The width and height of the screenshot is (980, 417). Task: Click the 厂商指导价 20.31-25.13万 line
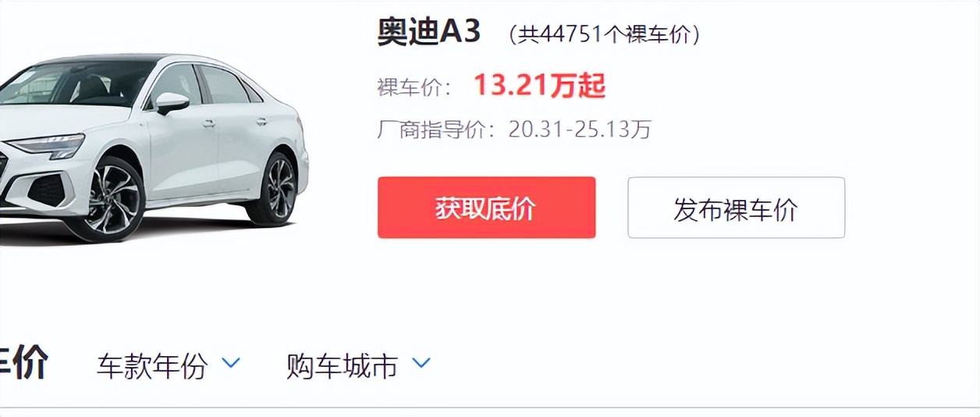pyautogui.click(x=514, y=129)
